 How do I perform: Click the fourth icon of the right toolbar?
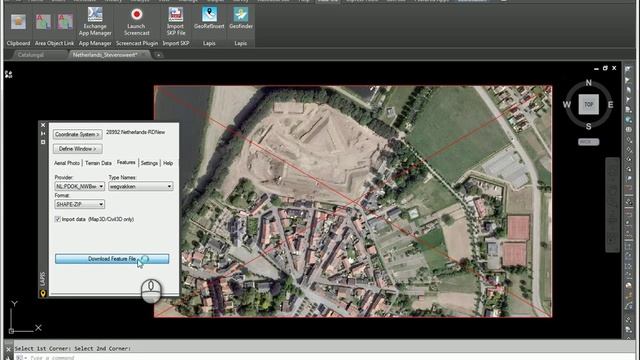(x=628, y=100)
